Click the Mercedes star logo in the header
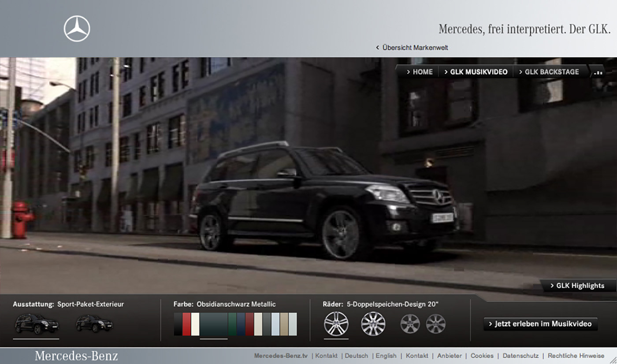 click(77, 29)
